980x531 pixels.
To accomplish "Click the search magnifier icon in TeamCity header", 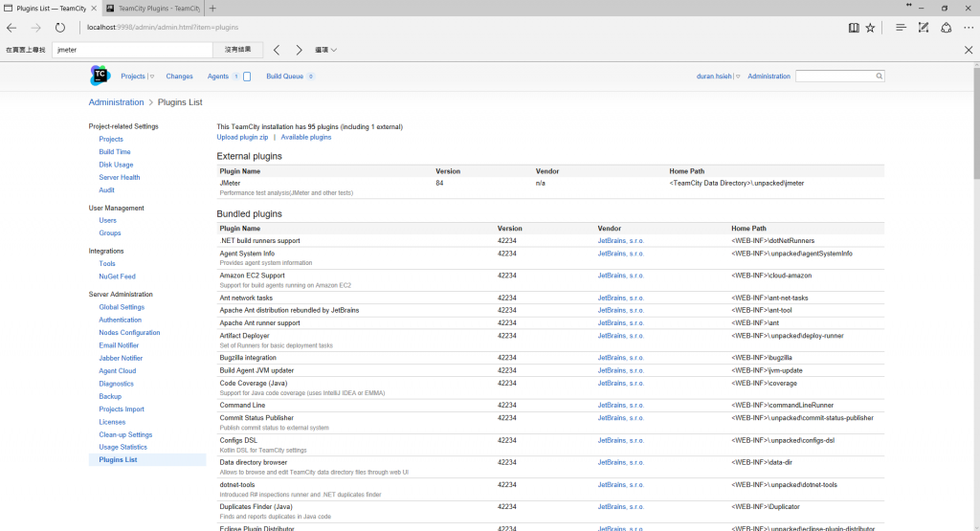I will click(x=879, y=77).
